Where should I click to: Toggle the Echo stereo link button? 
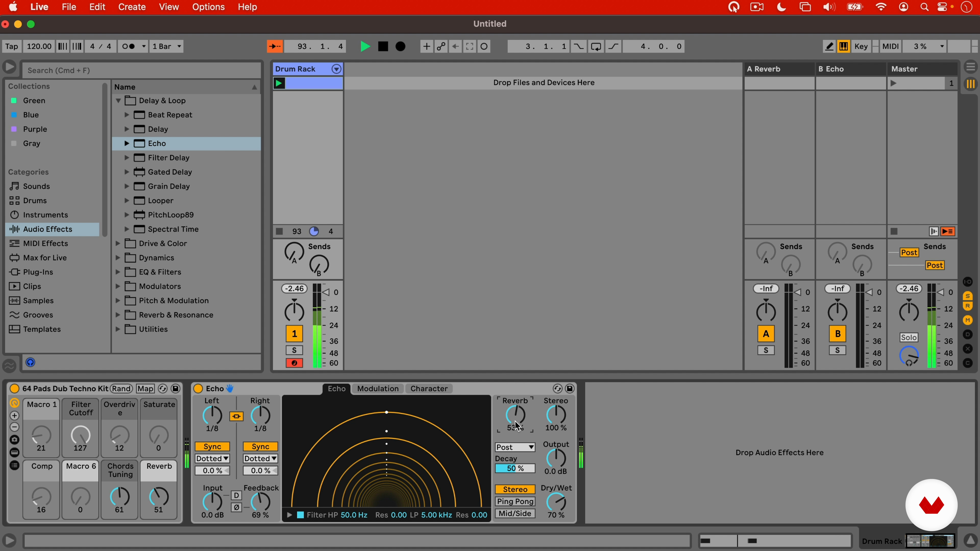236,416
